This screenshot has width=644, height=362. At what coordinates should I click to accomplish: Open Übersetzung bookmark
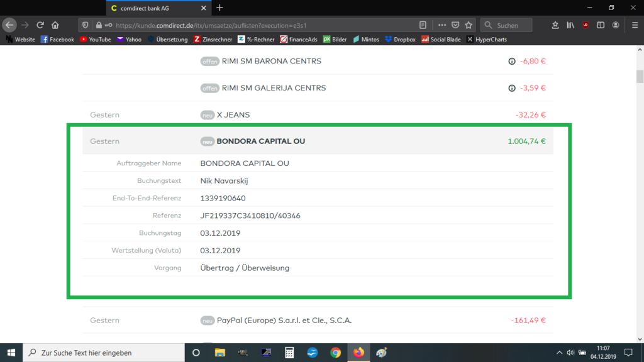point(167,40)
